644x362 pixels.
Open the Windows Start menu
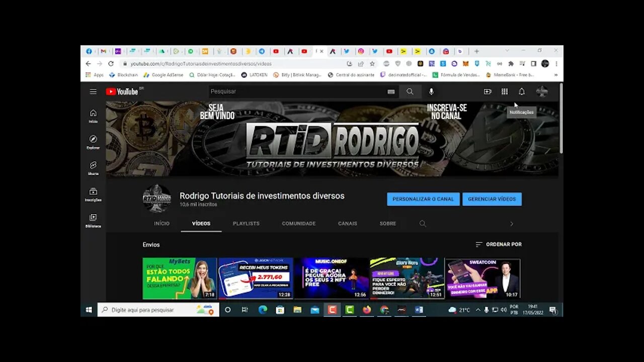[x=89, y=310]
